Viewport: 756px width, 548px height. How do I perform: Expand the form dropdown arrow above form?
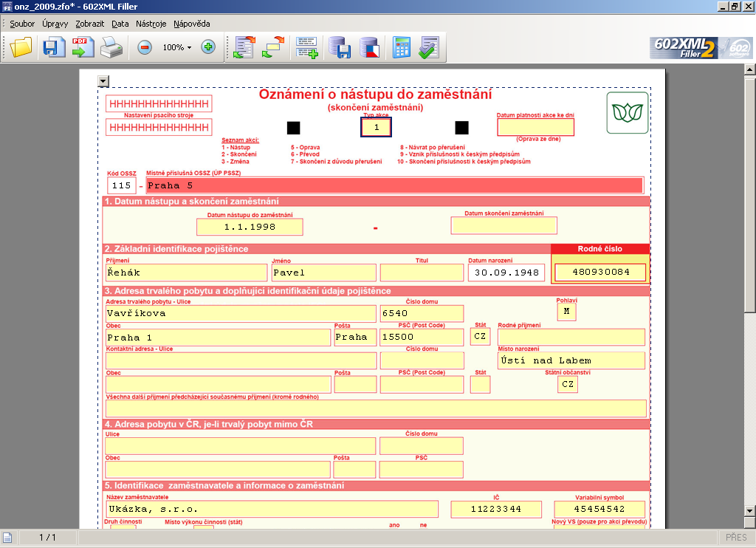point(103,81)
